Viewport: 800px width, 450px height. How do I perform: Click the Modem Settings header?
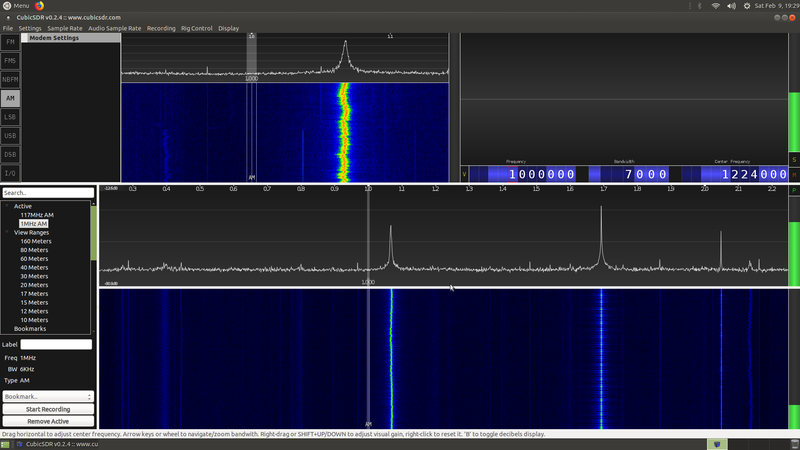(x=71, y=38)
